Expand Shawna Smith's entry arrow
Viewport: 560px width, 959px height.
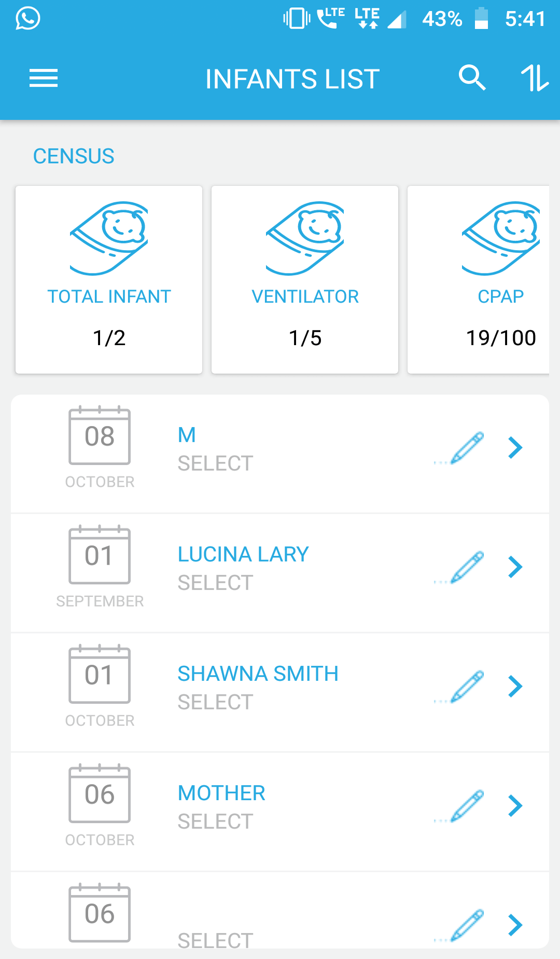(x=515, y=687)
